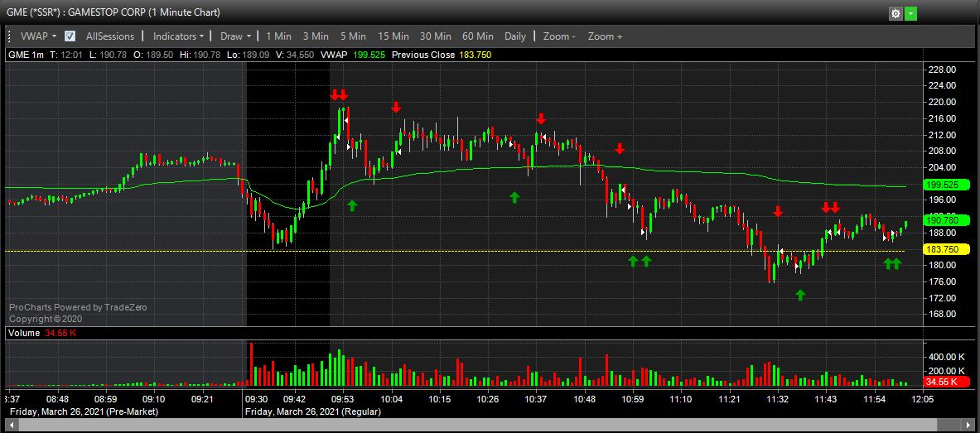Switch to the 60 Min timeframe
This screenshot has height=433, width=980.
477,36
